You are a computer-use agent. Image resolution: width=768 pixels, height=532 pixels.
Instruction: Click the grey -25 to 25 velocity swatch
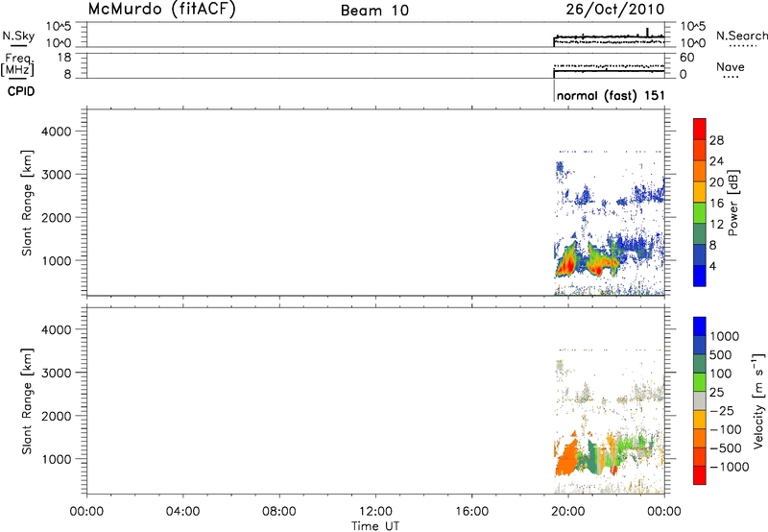tap(700, 400)
